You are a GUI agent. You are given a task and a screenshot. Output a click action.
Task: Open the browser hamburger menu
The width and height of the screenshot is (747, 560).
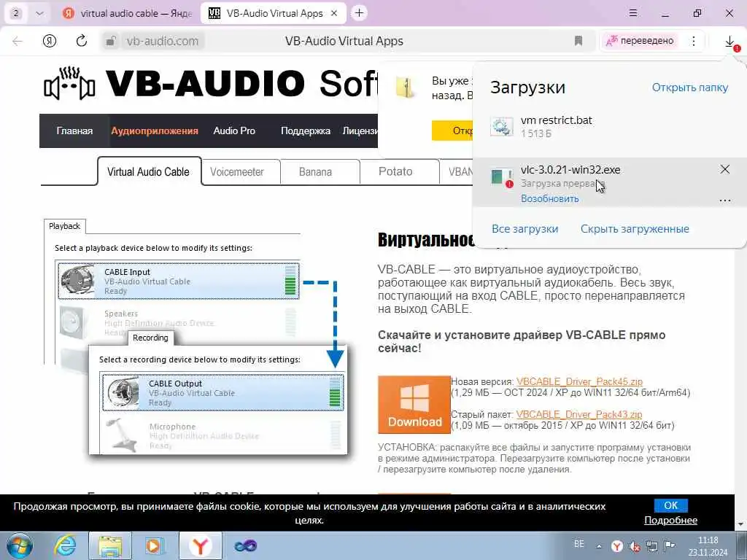[x=632, y=13]
